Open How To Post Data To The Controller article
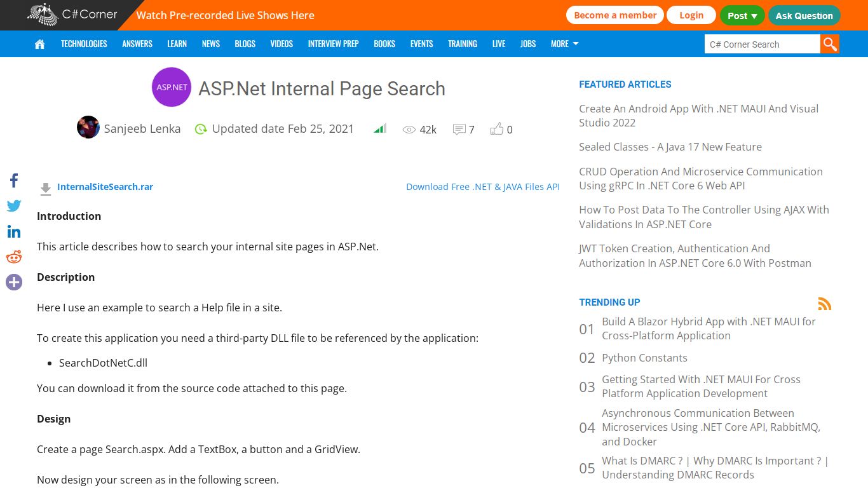 [x=704, y=217]
